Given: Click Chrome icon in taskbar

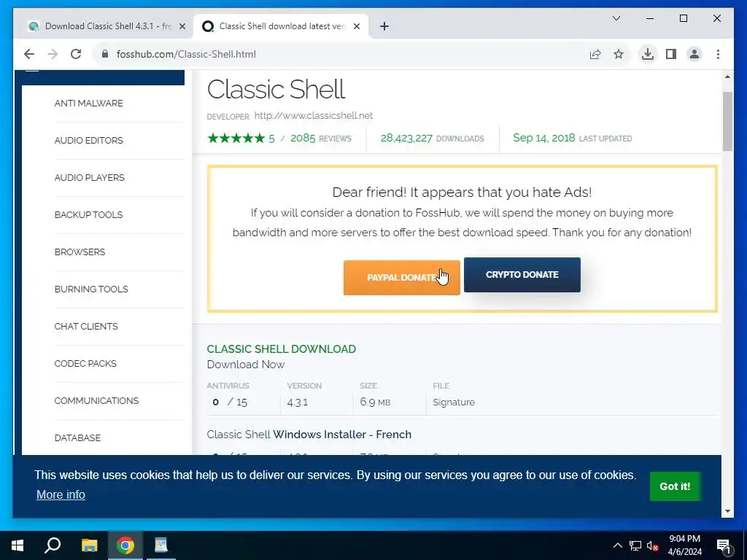Looking at the screenshot, I should (125, 545).
